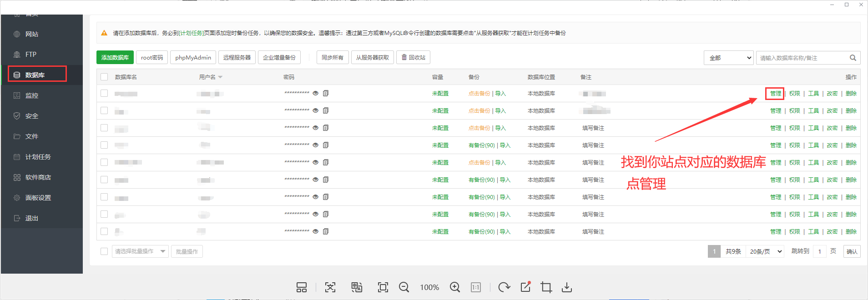Show the first database row password
Image resolution: width=868 pixels, height=300 pixels.
[315, 93]
